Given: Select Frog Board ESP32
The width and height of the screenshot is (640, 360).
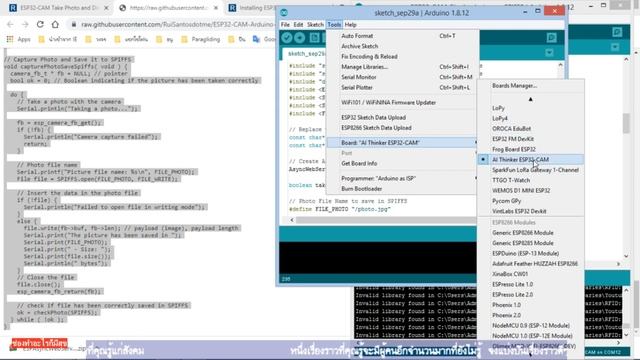Looking at the screenshot, I should coord(531,149).
